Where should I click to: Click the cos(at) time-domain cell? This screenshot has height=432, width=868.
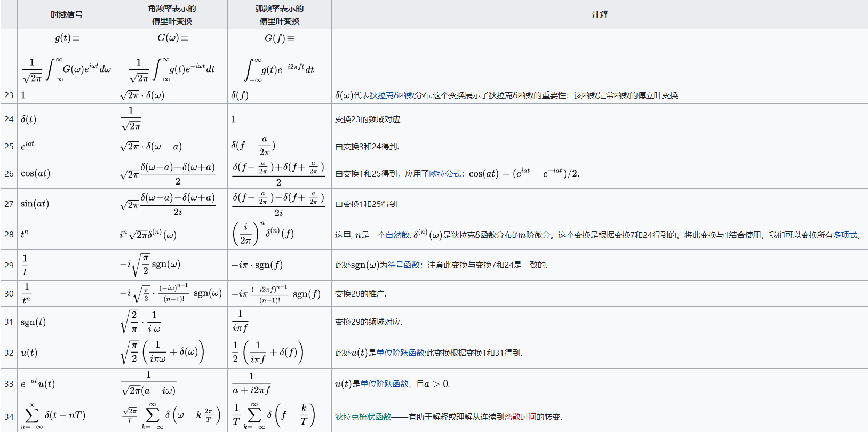pos(67,173)
